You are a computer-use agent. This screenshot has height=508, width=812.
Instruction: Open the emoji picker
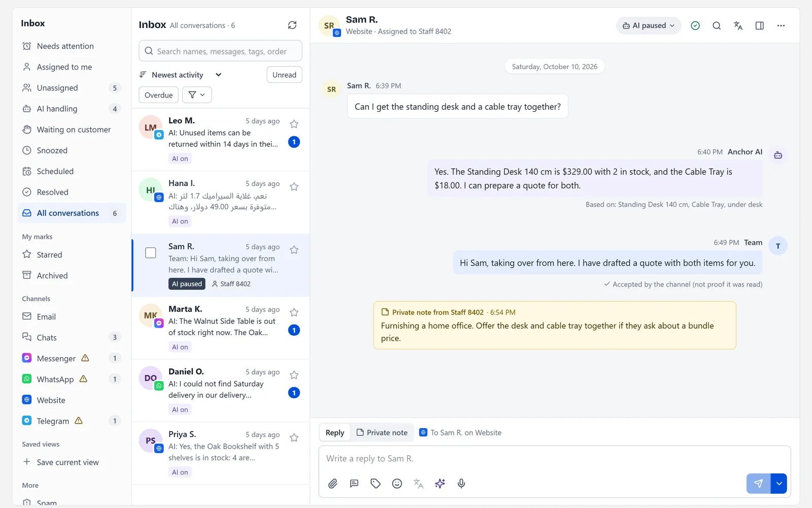(x=397, y=484)
